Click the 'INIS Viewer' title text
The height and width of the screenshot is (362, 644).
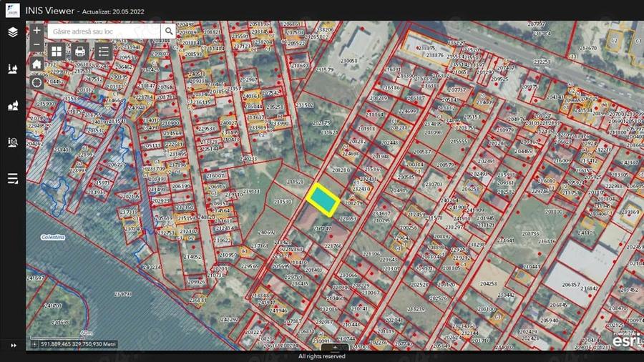pyautogui.click(x=49, y=11)
